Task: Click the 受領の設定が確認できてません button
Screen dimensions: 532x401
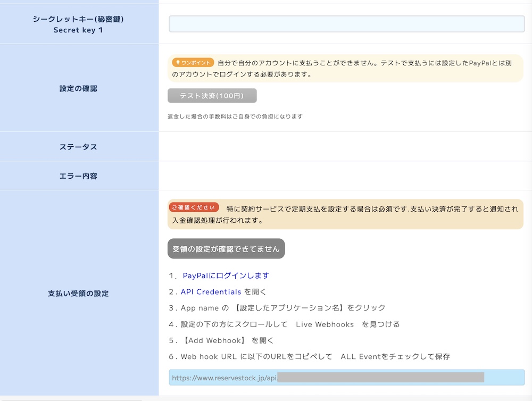Action: 226,249
